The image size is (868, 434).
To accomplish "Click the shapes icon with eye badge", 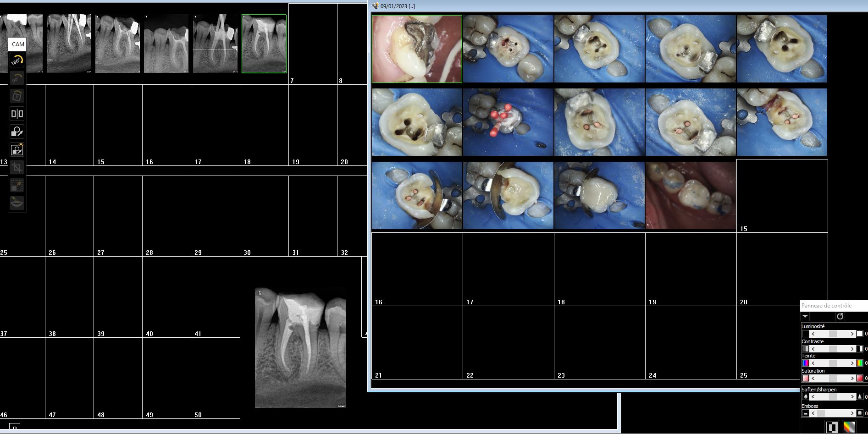I will [17, 150].
